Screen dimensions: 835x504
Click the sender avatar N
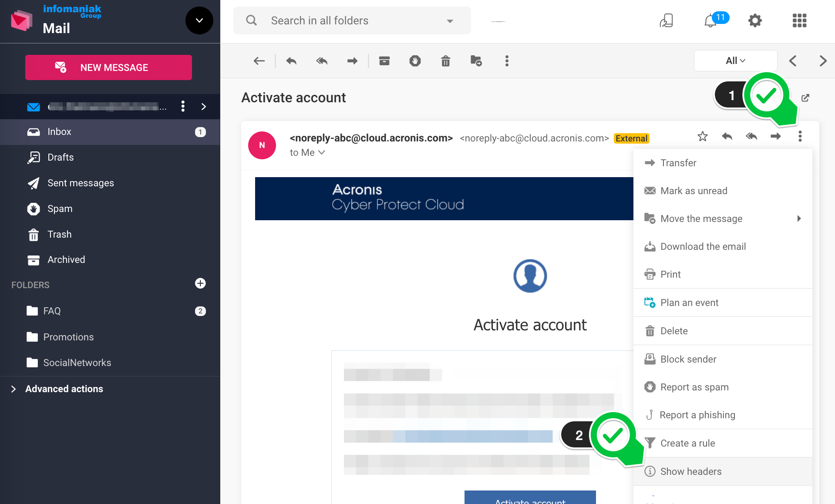pyautogui.click(x=262, y=145)
